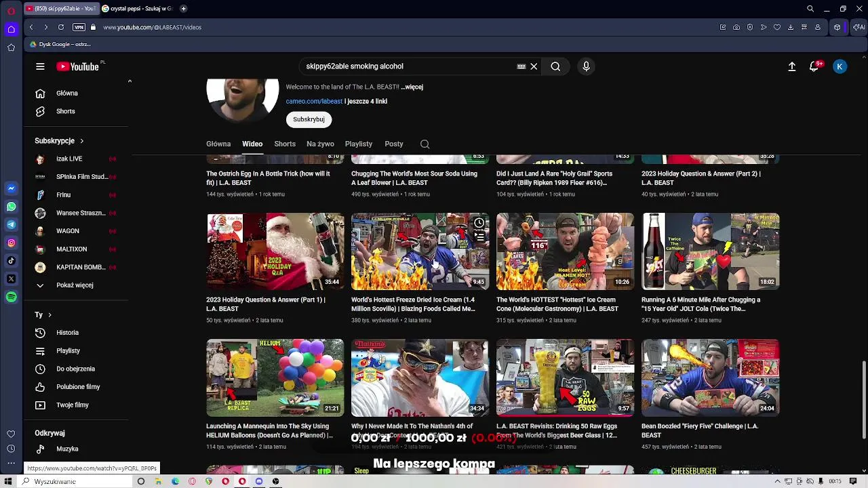This screenshot has width=868, height=488.
Task: Open a new browser tab with plus
Action: pos(183,9)
